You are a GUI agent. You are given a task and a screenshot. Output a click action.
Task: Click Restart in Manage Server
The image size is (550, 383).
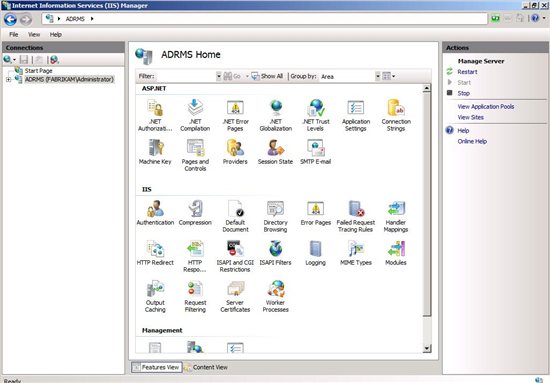coord(467,72)
